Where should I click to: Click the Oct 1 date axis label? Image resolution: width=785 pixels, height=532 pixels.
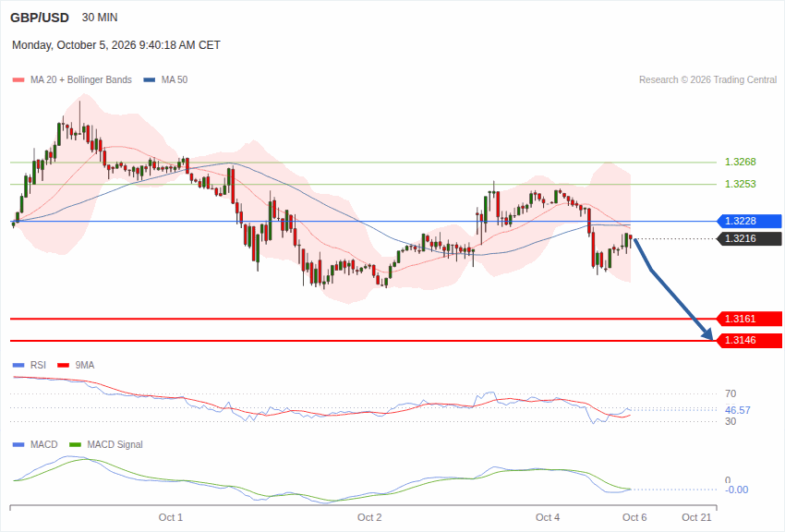(x=171, y=517)
